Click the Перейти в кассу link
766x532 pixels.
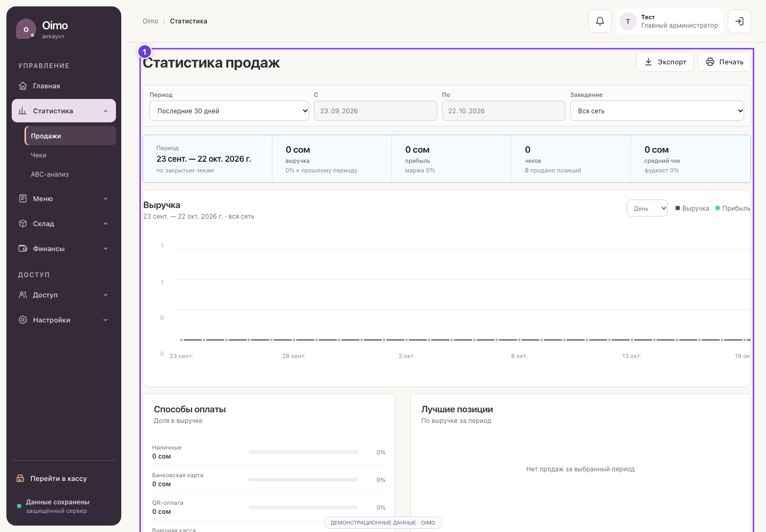click(x=64, y=478)
